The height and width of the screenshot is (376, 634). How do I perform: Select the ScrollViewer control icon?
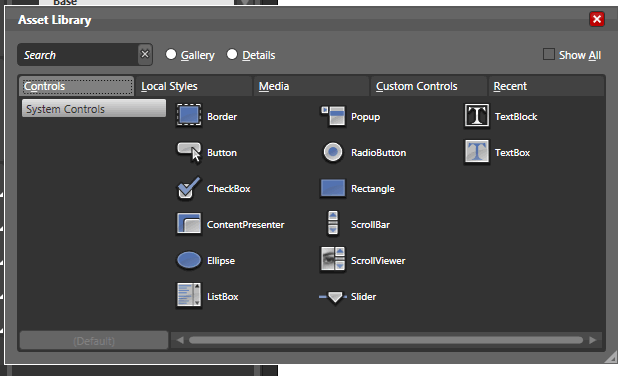coord(333,260)
